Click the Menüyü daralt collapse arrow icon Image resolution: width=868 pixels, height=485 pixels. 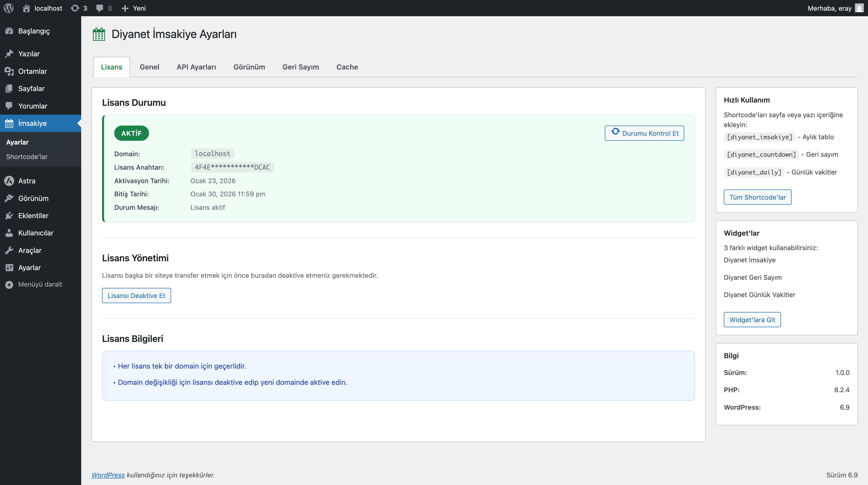pyautogui.click(x=9, y=285)
